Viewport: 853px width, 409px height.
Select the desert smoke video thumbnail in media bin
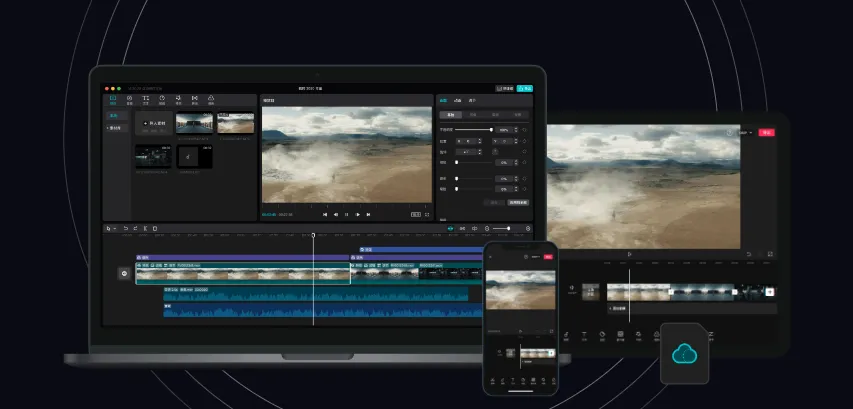click(236, 123)
